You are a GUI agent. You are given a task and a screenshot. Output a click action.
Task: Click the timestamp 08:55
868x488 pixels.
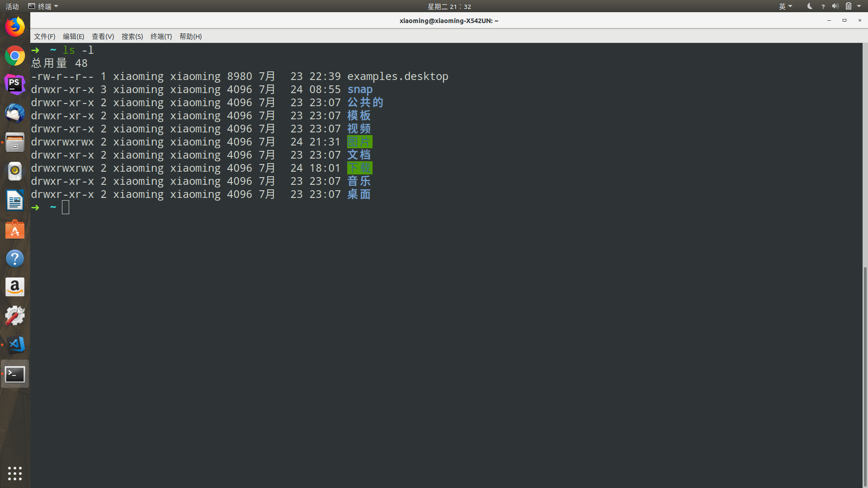(325, 89)
